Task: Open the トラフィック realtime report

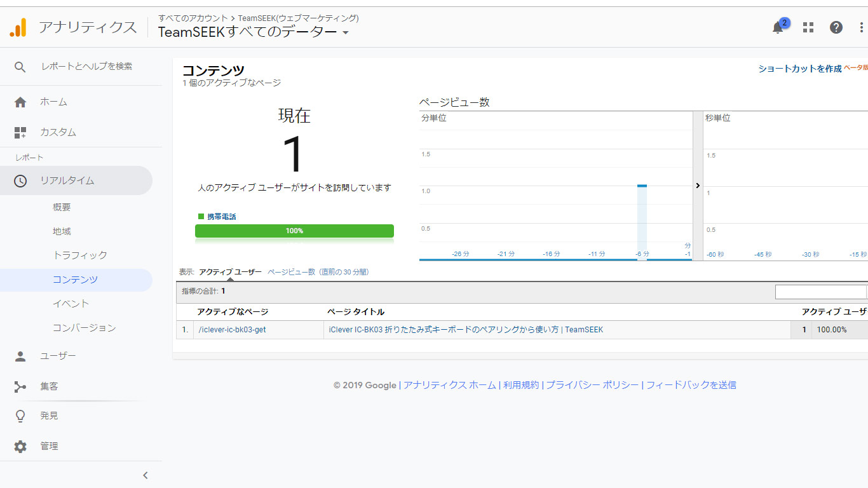Action: click(80, 255)
